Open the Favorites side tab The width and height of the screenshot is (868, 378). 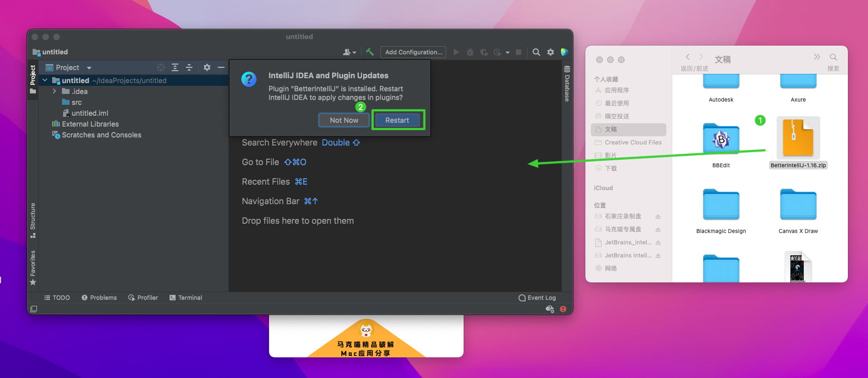click(x=33, y=267)
